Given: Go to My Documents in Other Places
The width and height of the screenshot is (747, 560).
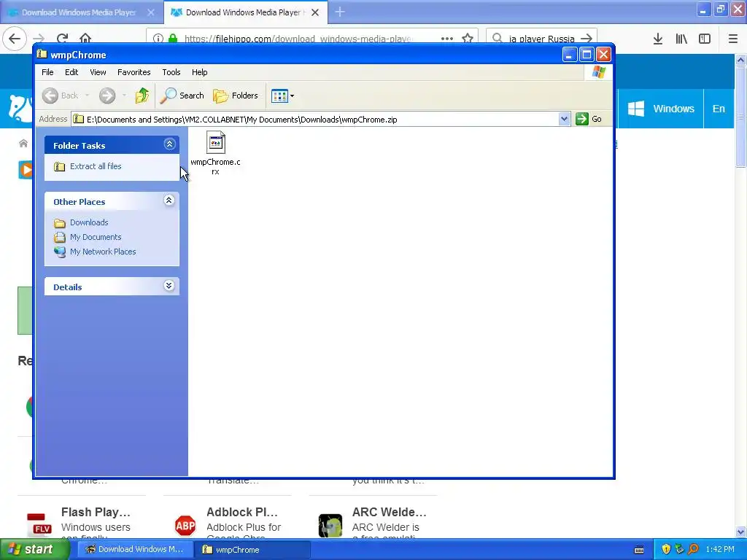Looking at the screenshot, I should coord(96,237).
